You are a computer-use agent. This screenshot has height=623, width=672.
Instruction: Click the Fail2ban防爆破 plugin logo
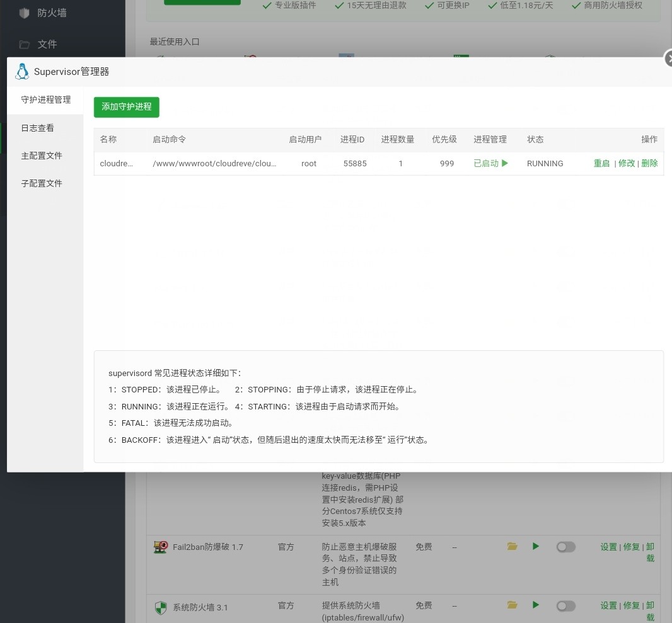point(161,546)
